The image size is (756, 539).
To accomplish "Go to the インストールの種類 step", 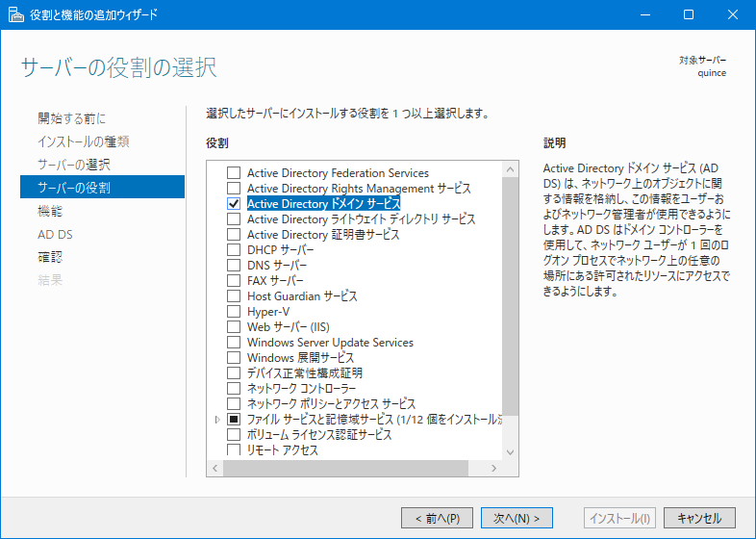I will pyautogui.click(x=84, y=141).
